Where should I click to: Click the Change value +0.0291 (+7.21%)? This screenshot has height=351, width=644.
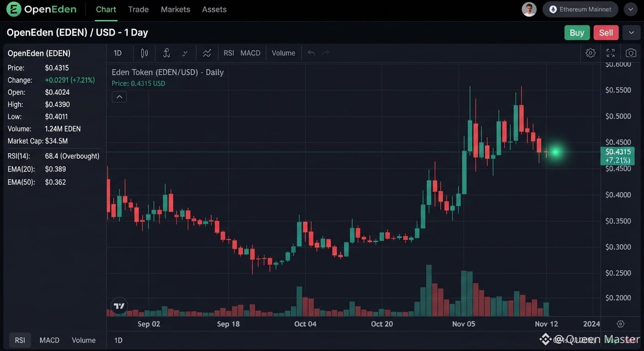click(70, 80)
